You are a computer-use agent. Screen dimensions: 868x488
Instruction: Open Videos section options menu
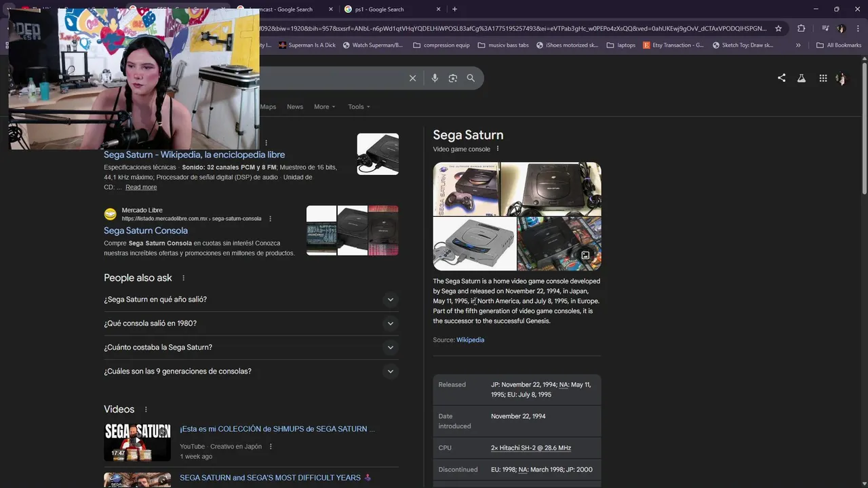point(146,409)
